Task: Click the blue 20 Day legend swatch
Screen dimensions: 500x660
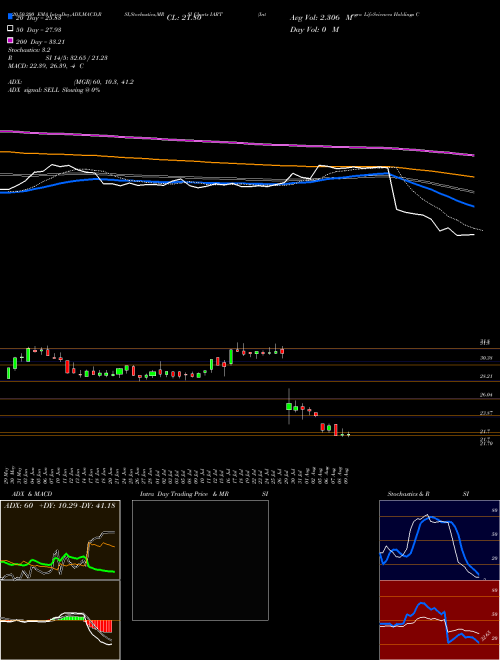Action: click(x=10, y=16)
